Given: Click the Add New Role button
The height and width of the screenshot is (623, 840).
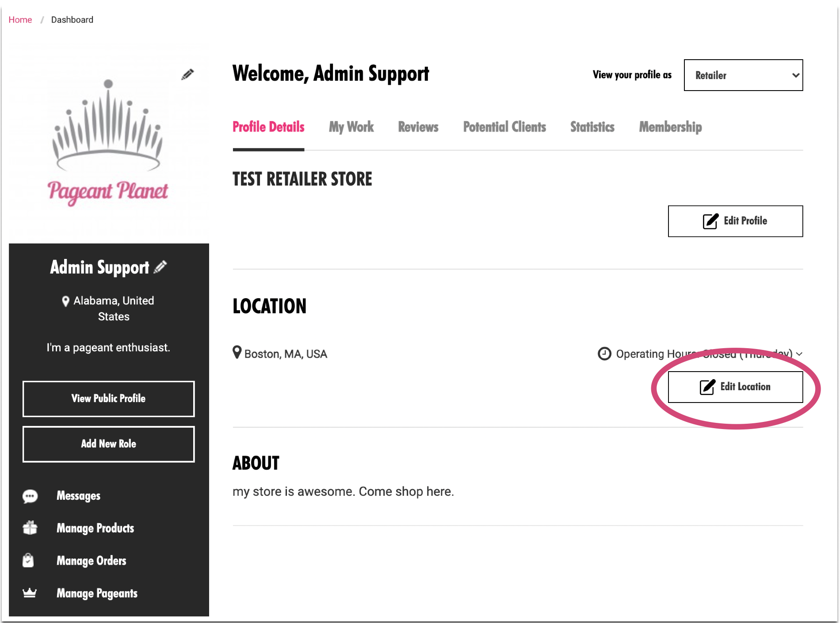Looking at the screenshot, I should coord(109,444).
